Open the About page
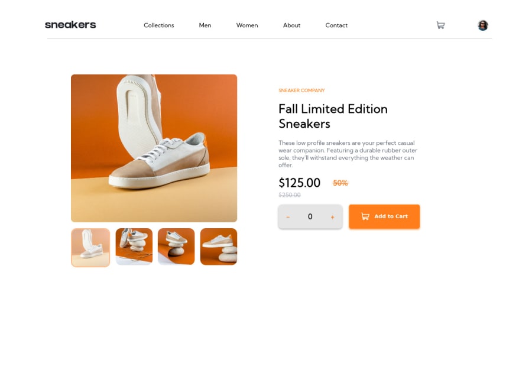Screen dimensions: 532x392 pos(291,25)
